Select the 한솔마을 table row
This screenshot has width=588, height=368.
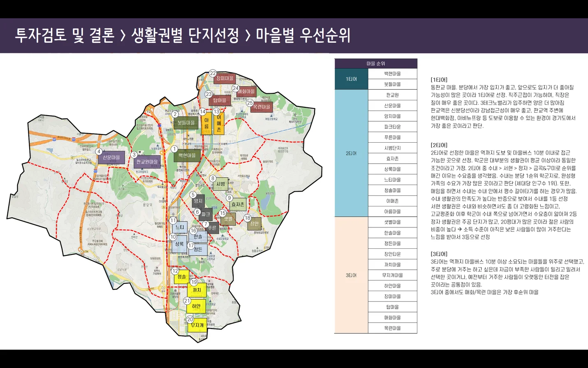click(393, 233)
